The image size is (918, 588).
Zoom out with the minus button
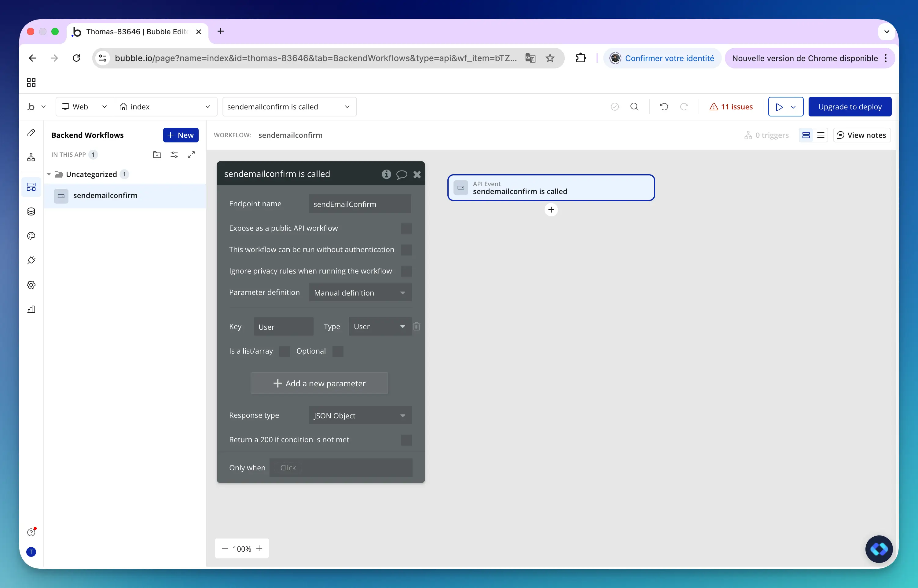225,549
